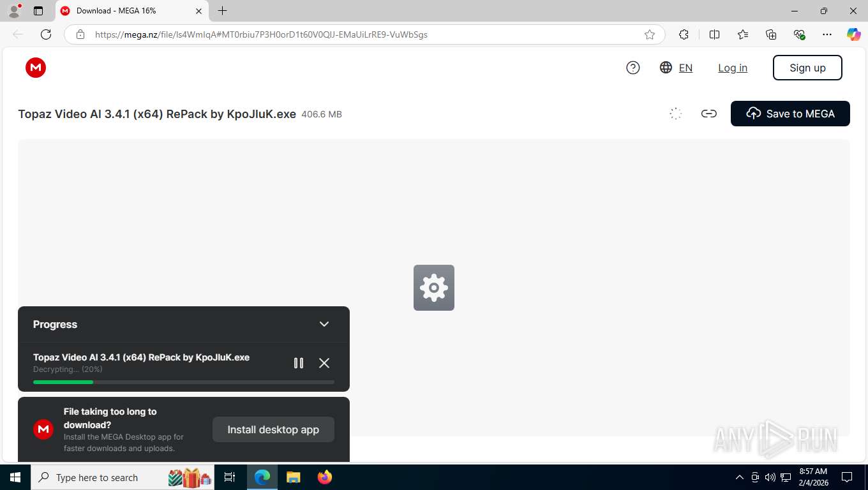Open File Explorer from taskbar

pyautogui.click(x=293, y=477)
